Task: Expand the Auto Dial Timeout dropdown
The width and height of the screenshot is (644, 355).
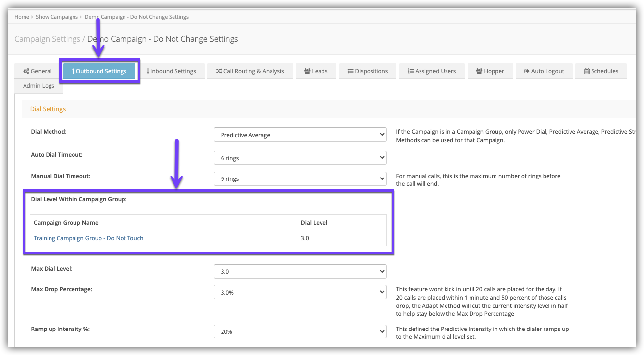Action: tap(300, 158)
